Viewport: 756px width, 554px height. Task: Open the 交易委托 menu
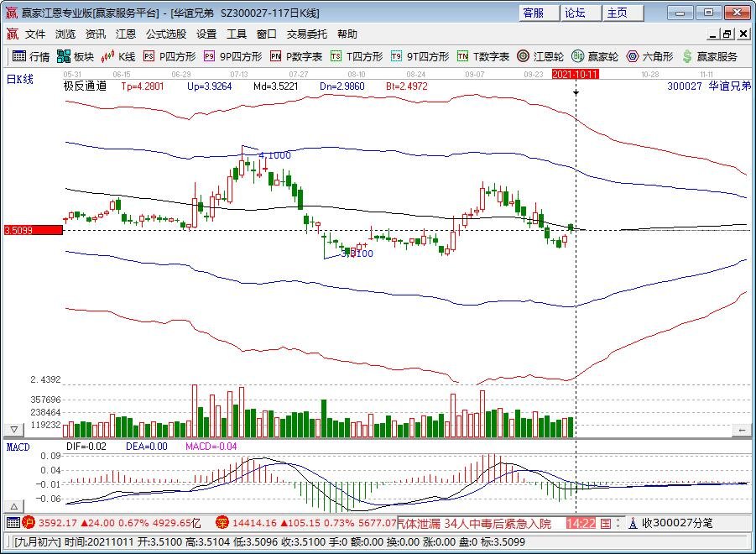pos(307,34)
